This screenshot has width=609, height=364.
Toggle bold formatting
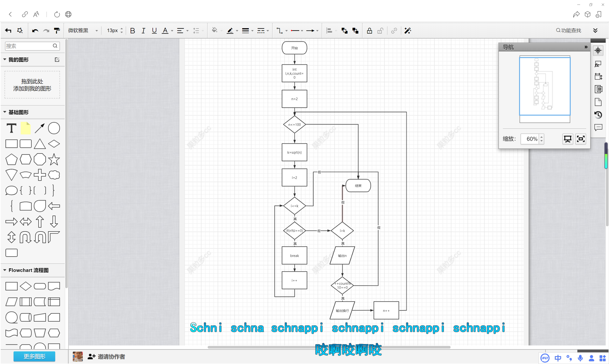(x=133, y=30)
